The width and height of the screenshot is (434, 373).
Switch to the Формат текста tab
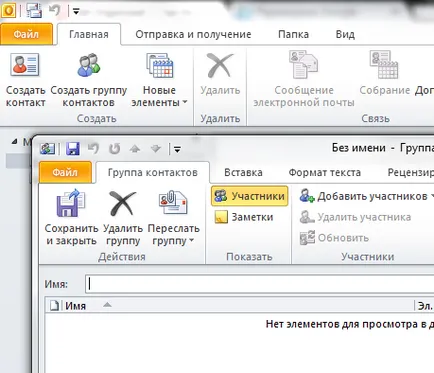pos(325,172)
